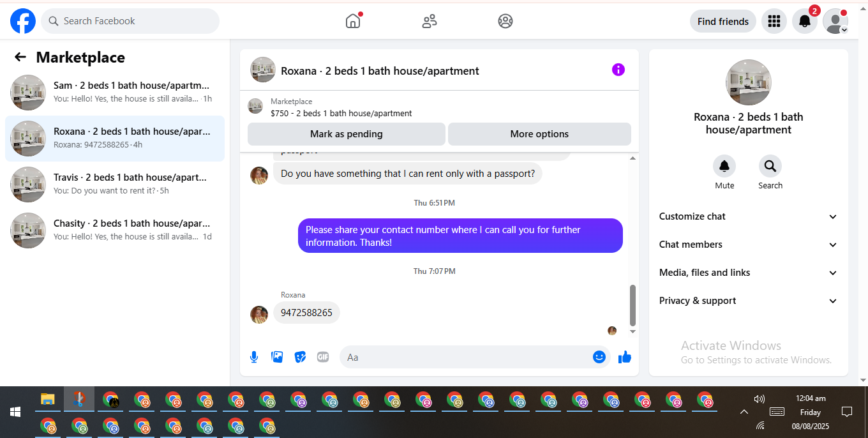Open Windows Start button
This screenshot has height=438, width=868.
(x=15, y=411)
